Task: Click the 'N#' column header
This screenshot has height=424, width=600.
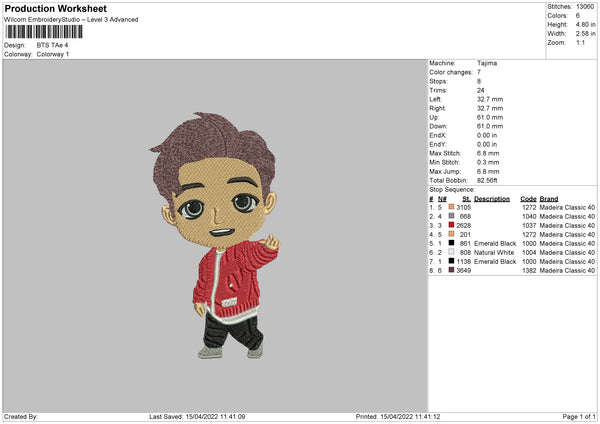Action: click(x=442, y=199)
